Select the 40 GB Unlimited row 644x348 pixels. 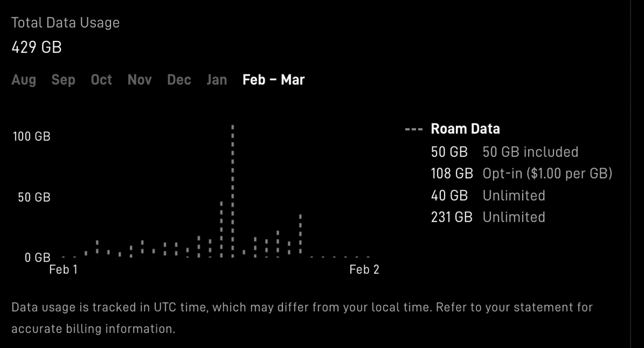tap(488, 196)
